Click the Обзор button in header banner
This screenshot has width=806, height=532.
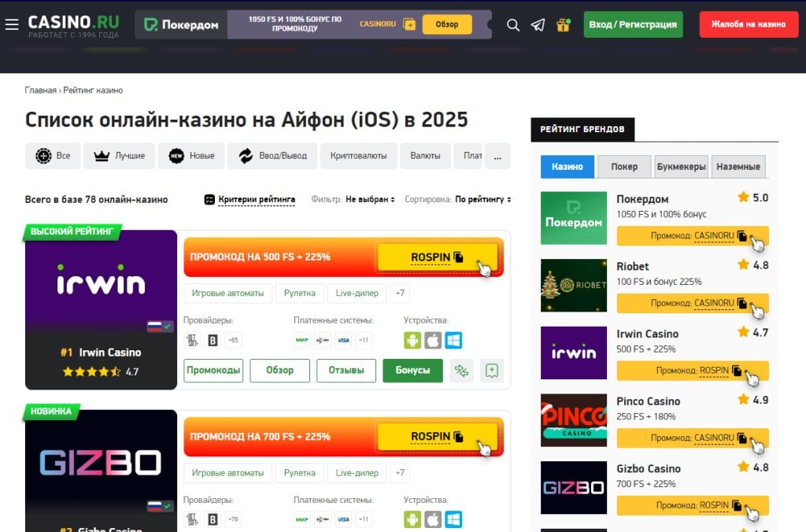pyautogui.click(x=447, y=24)
